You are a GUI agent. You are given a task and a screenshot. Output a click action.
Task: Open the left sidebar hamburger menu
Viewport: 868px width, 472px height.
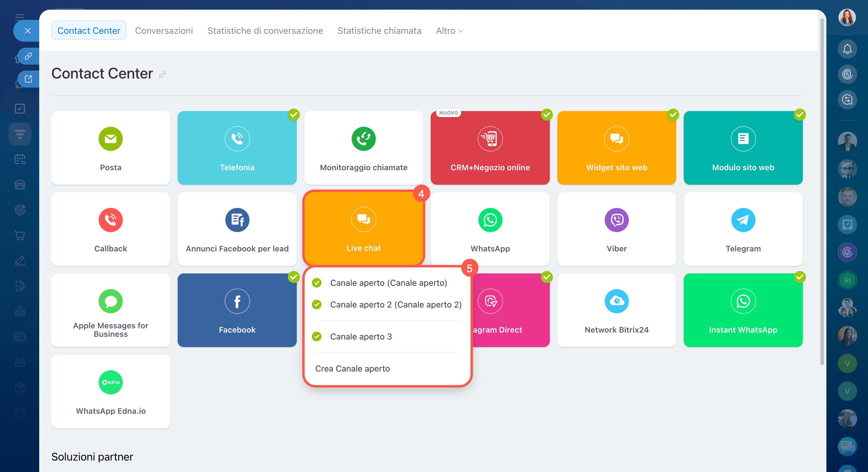(20, 17)
